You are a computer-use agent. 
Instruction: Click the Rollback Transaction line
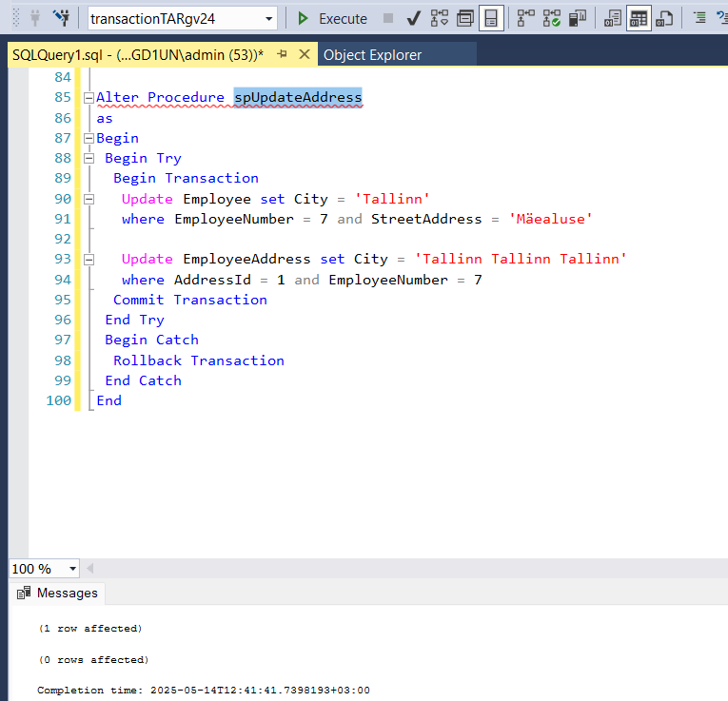199,360
